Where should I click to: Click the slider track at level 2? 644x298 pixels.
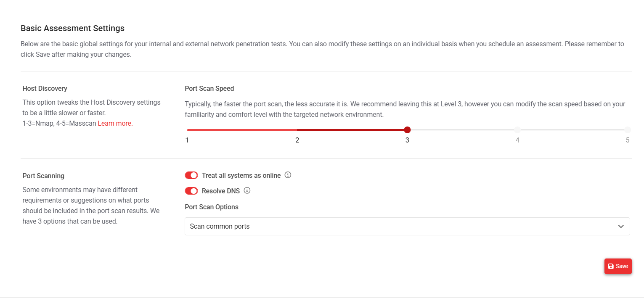(x=297, y=130)
